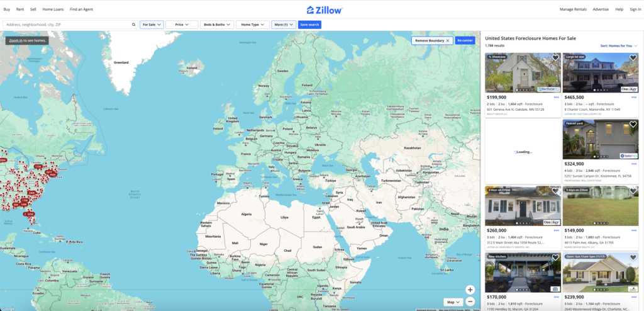
Task: Heart the $239,900 Charlotte listing
Action: (633, 257)
